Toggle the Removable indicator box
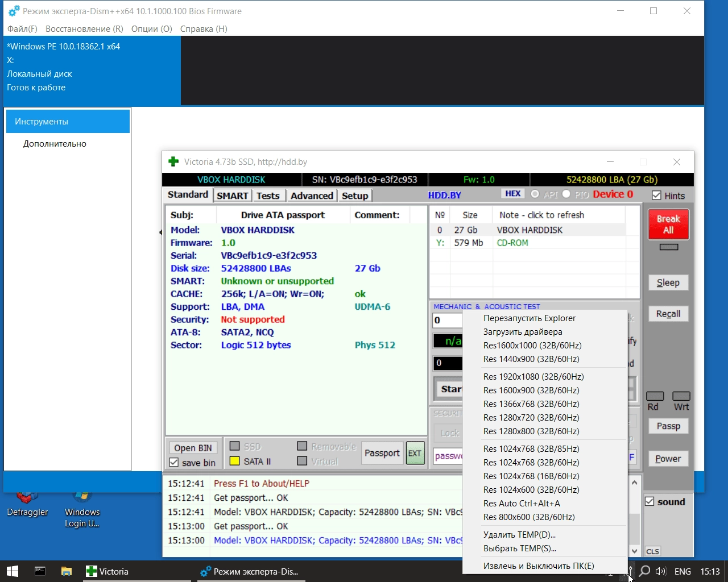This screenshot has width=728, height=582. click(x=302, y=446)
